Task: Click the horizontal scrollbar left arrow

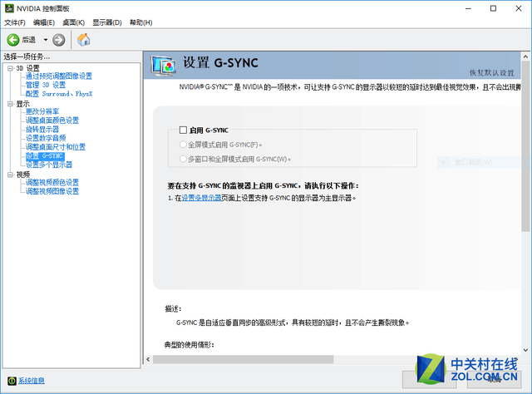Action: tap(148, 359)
